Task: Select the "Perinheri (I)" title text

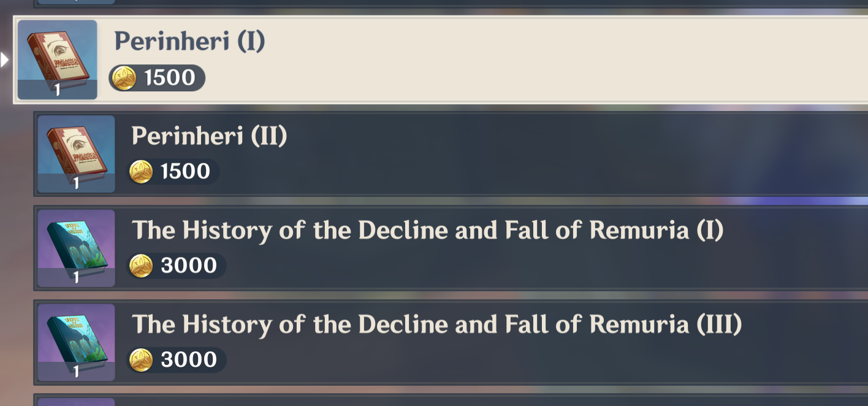Action: point(189,41)
